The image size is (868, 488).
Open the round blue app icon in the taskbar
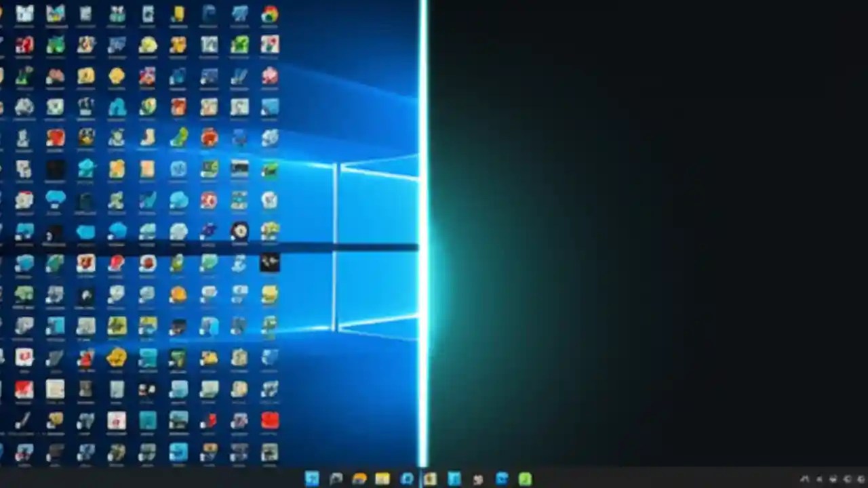pos(407,479)
